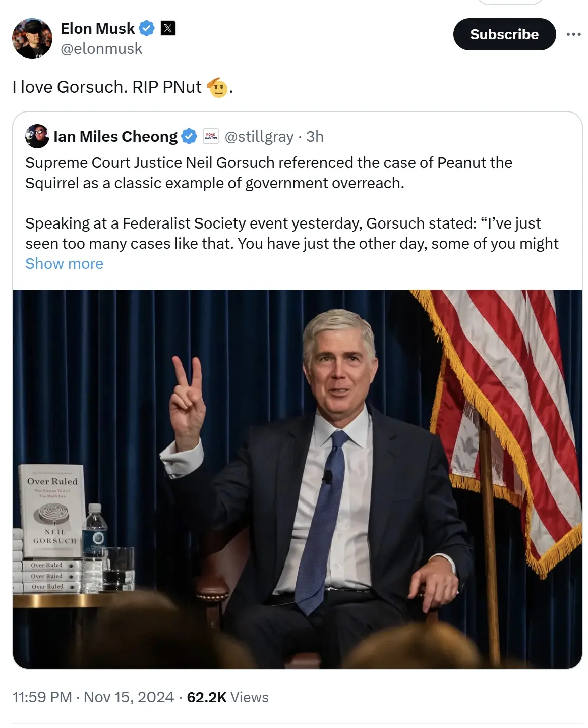The height and width of the screenshot is (728, 588).
Task: Click the 3h timestamp on the quoted post
Action: pyautogui.click(x=315, y=136)
